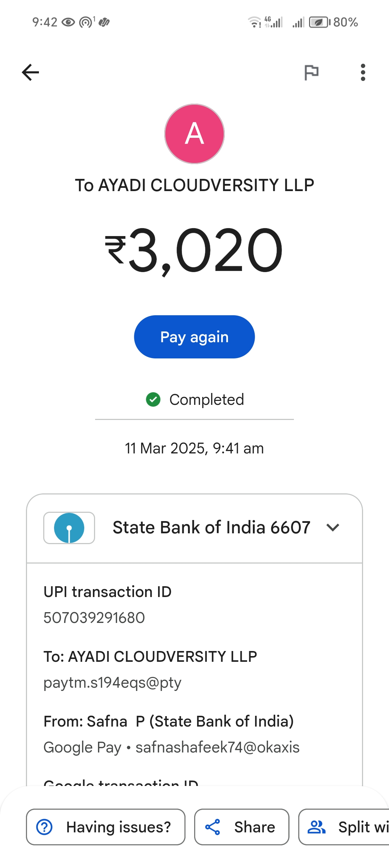This screenshot has height=868, width=389.
Task: Tap the UPI transaction ID number
Action: coord(94,618)
